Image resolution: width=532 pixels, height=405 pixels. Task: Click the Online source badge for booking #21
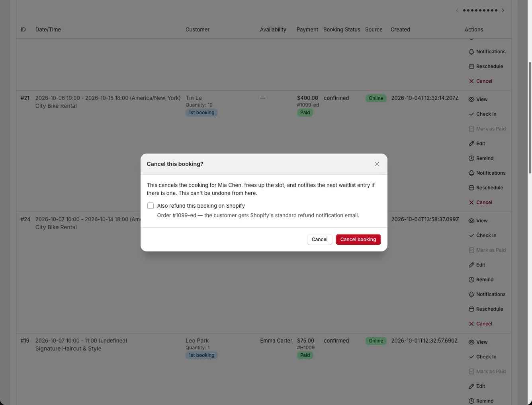coord(376,98)
